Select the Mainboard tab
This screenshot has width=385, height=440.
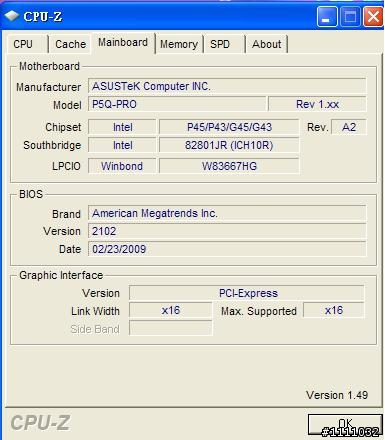(x=123, y=43)
